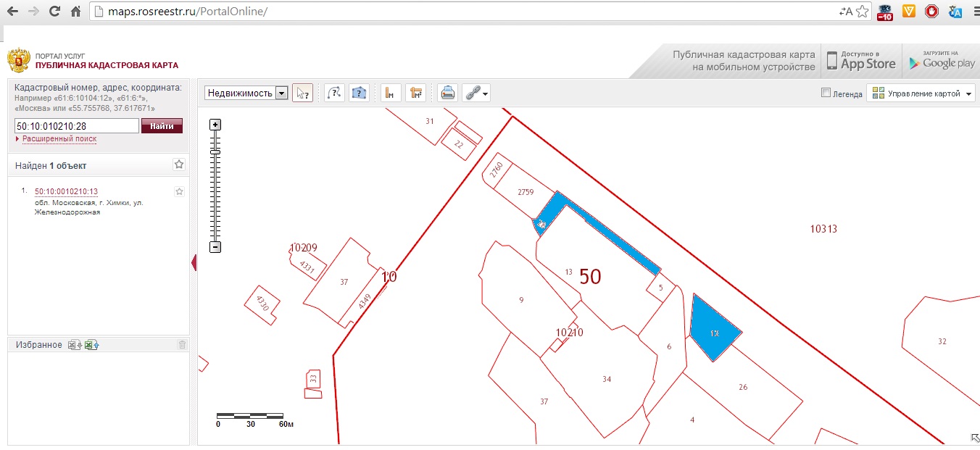The height and width of the screenshot is (450, 980).
Task: Star the result 50:10:0010210:13 as favorite
Action: click(179, 191)
